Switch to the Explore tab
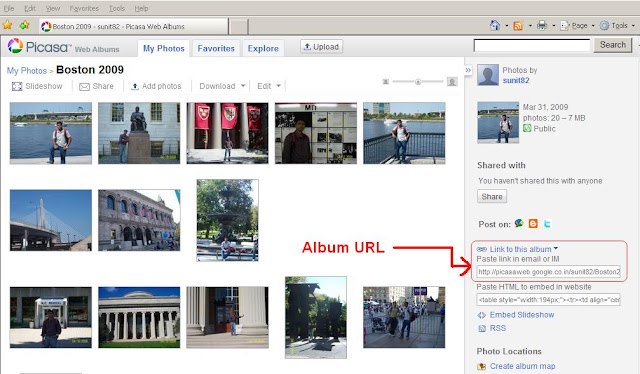The height and width of the screenshot is (374, 640). coord(263,48)
